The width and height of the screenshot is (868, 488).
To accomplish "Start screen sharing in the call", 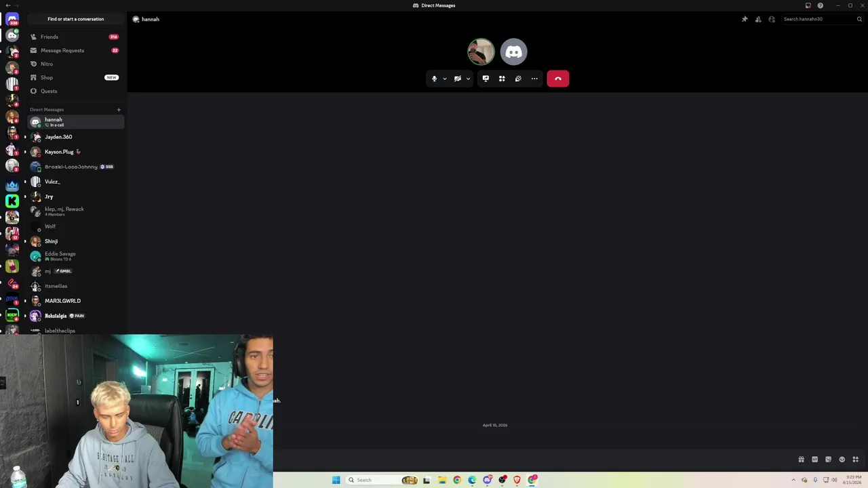I will (x=486, y=79).
